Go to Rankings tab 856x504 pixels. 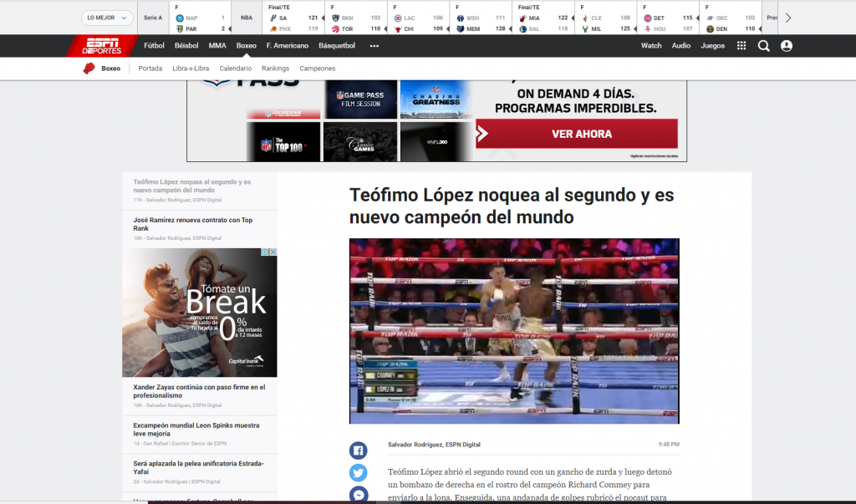coord(275,69)
